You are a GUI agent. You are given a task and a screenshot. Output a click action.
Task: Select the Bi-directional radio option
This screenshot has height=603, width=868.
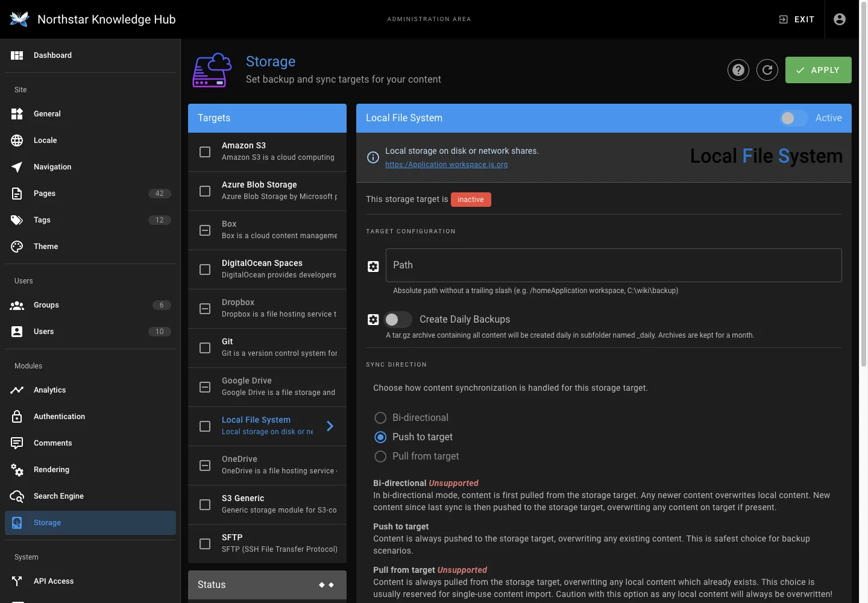pos(380,418)
